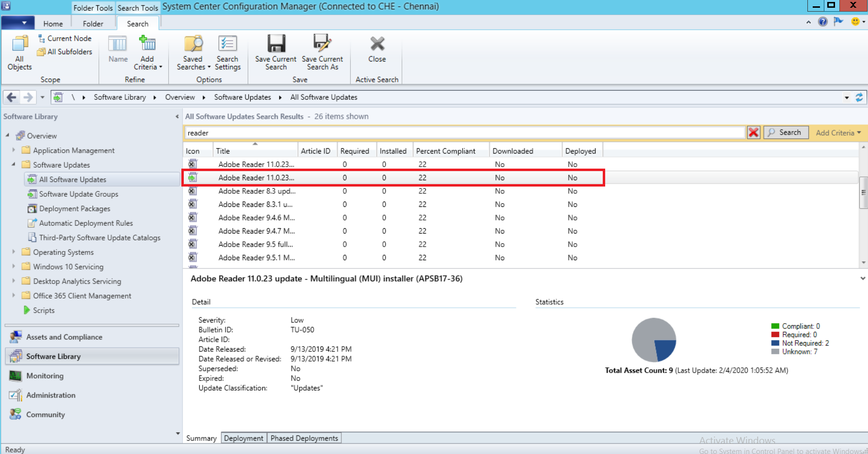
Task: Open the Add Criteria ribbon menu
Action: pyautogui.click(x=147, y=53)
